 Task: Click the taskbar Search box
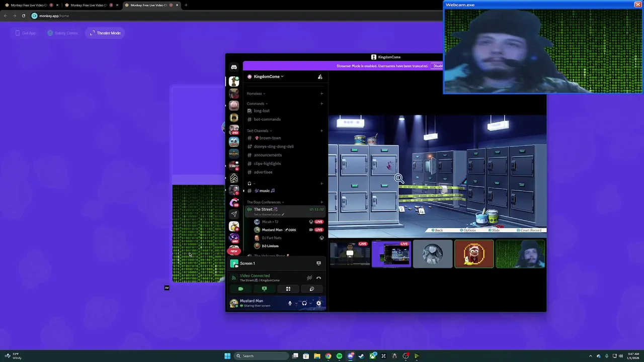pyautogui.click(x=261, y=356)
